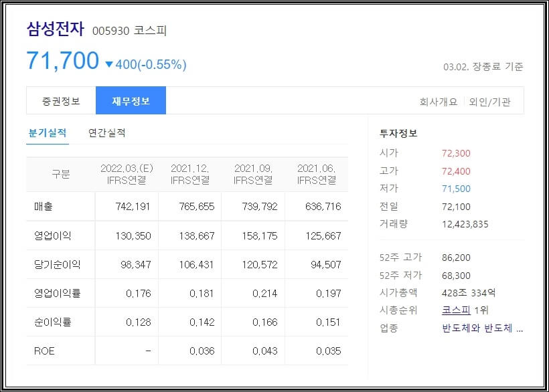The image size is (549, 392).
Task: Open the 외인/기관 link
Action: point(489,102)
